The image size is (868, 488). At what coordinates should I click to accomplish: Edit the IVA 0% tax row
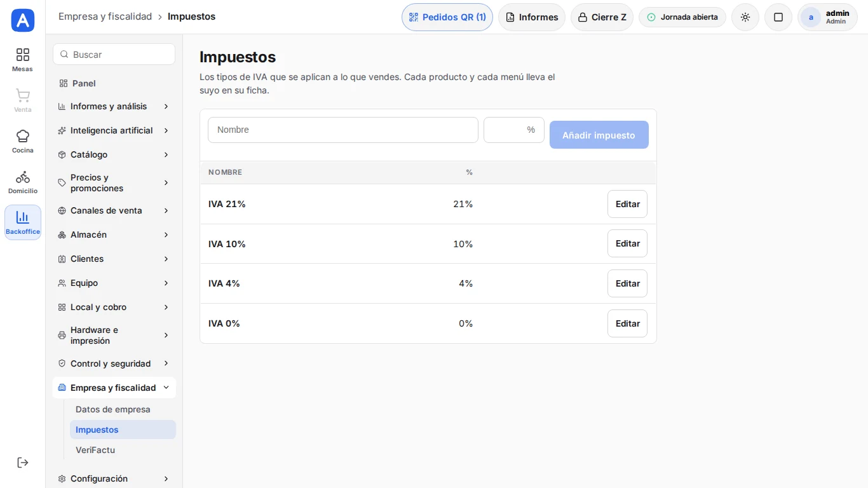[x=627, y=323]
